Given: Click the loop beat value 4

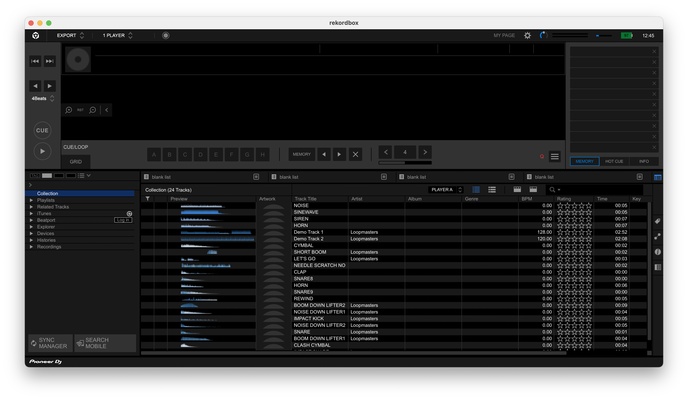Looking at the screenshot, I should (405, 152).
